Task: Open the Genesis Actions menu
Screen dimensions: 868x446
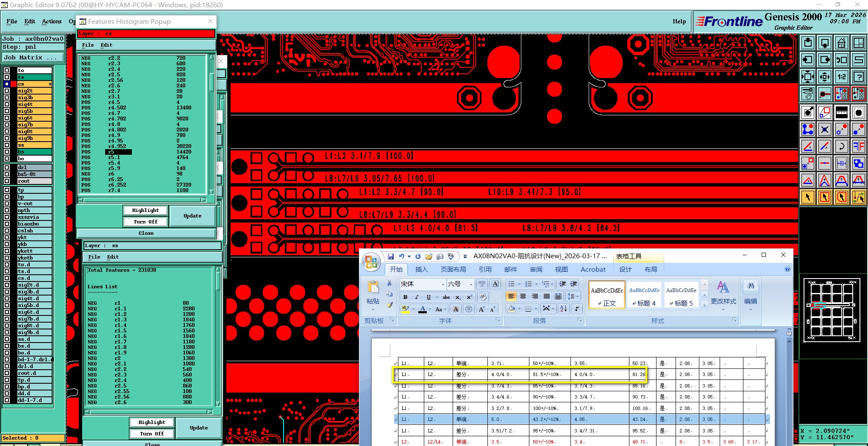Action: (52, 21)
